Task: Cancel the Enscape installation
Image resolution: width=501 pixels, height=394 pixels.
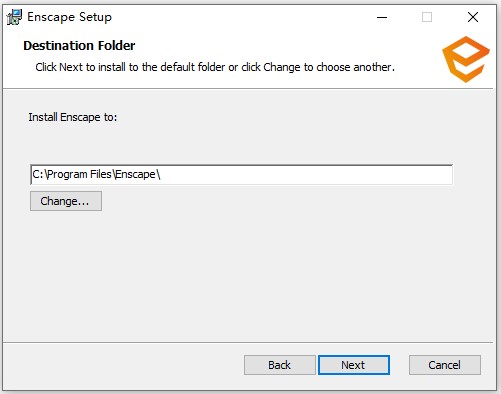Action: pos(445,365)
